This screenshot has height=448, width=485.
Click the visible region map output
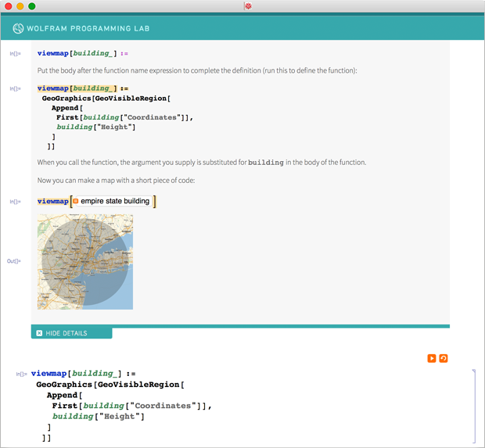(85, 262)
